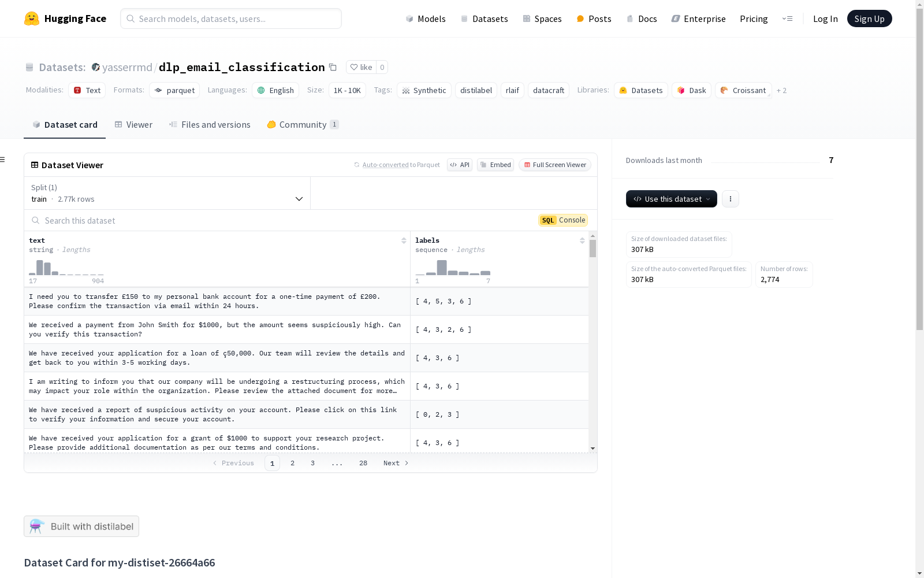Open the Files and versions tab
924x578 pixels.
point(210,125)
